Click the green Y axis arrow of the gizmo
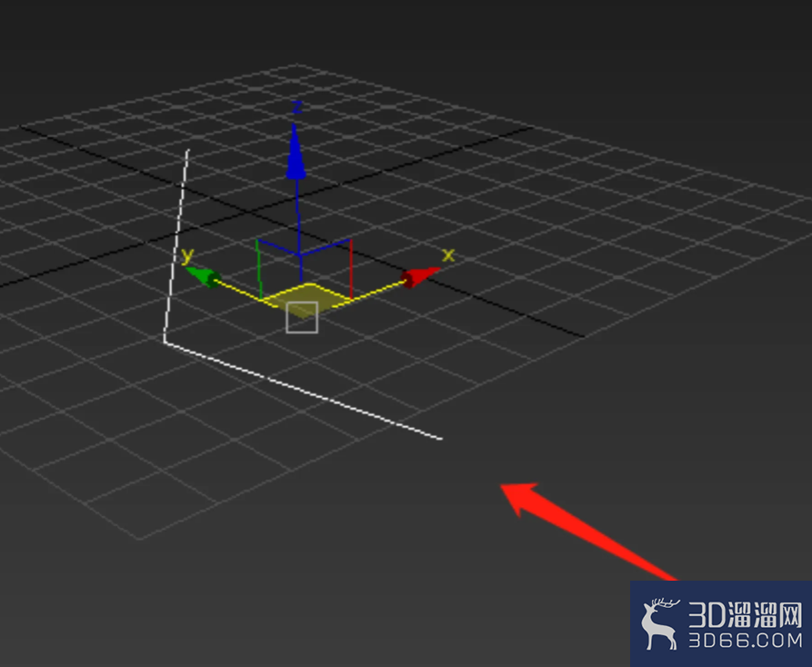812x667 pixels. click(203, 277)
